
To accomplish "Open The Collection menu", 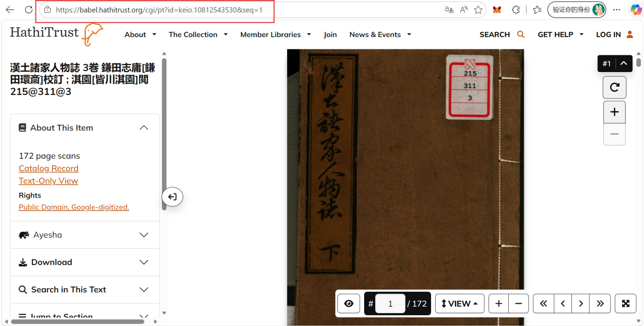I will [198, 35].
